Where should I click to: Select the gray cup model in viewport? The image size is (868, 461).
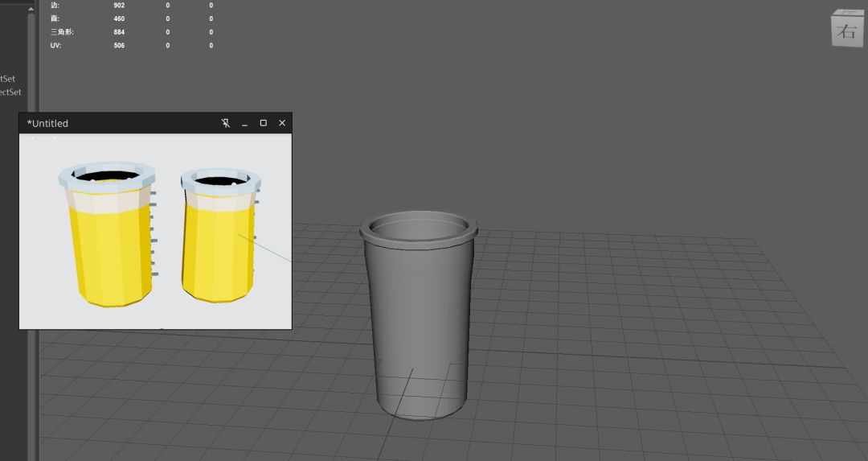pyautogui.click(x=419, y=316)
